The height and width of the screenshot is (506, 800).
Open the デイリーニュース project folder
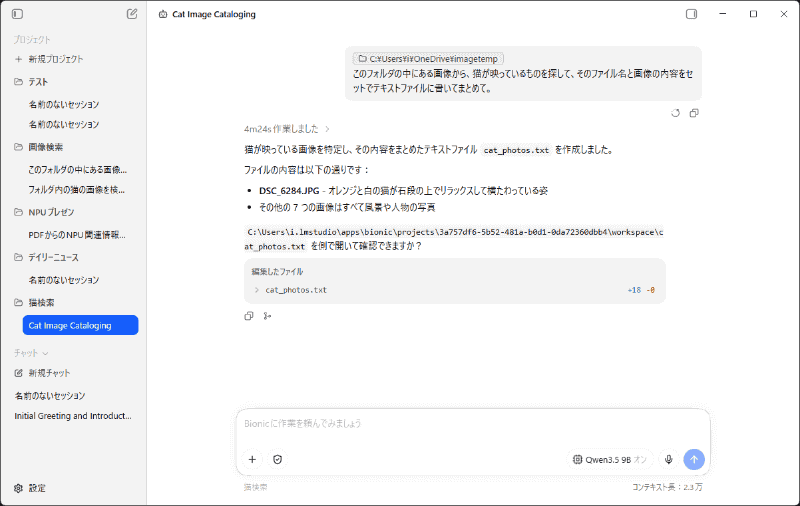point(46,258)
